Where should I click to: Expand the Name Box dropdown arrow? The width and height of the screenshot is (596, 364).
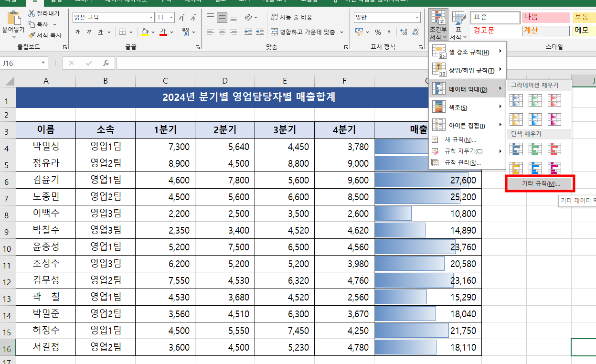[43, 63]
